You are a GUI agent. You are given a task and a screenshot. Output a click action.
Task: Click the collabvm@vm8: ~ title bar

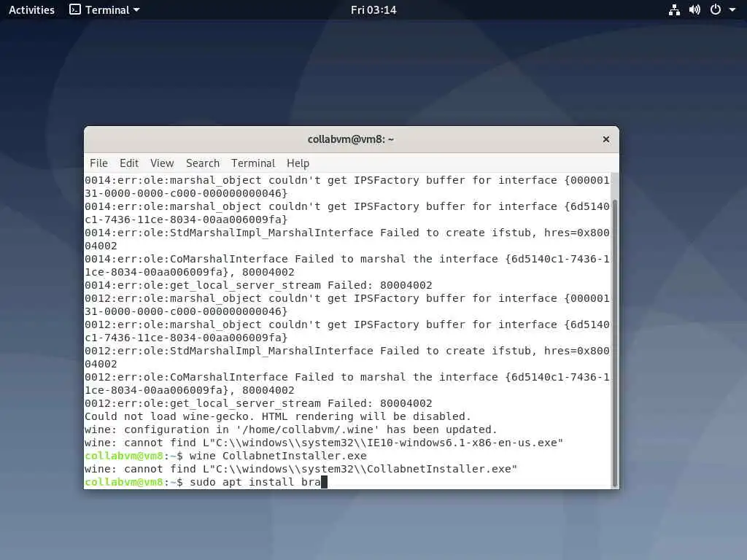(x=351, y=139)
